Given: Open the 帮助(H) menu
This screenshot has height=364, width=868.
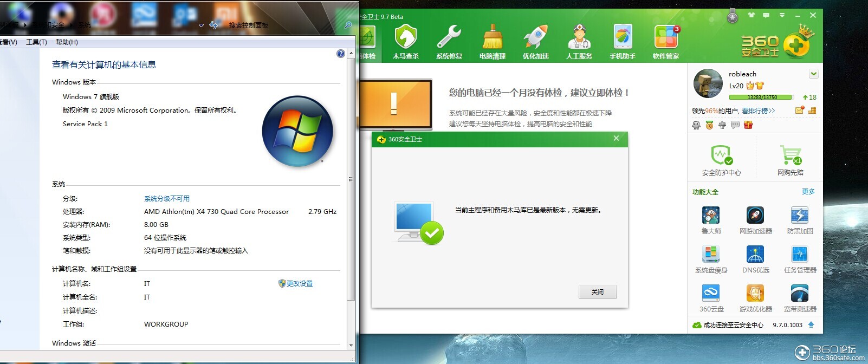Looking at the screenshot, I should click(67, 42).
